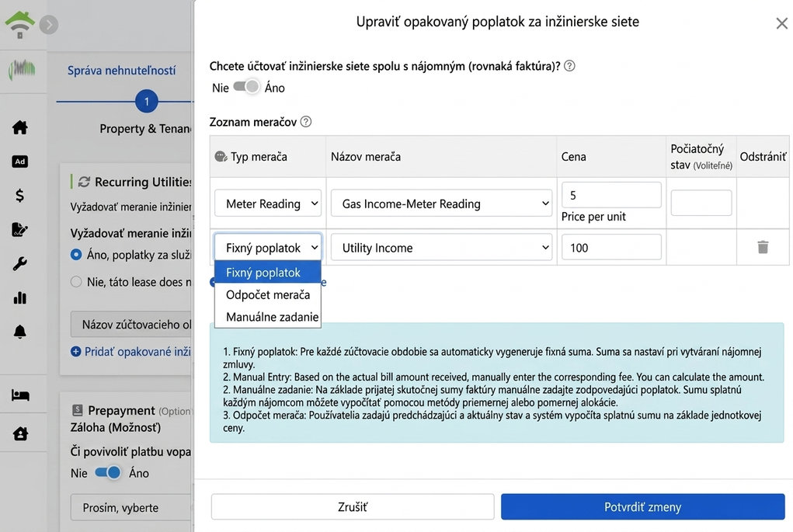Click the Recurring Utilities section title
This screenshot has height=532, width=793.
coord(143,182)
